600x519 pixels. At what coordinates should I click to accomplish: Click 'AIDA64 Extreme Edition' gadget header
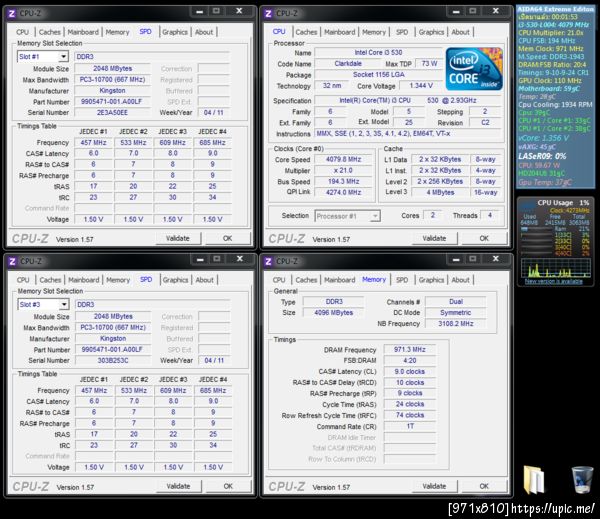point(555,9)
